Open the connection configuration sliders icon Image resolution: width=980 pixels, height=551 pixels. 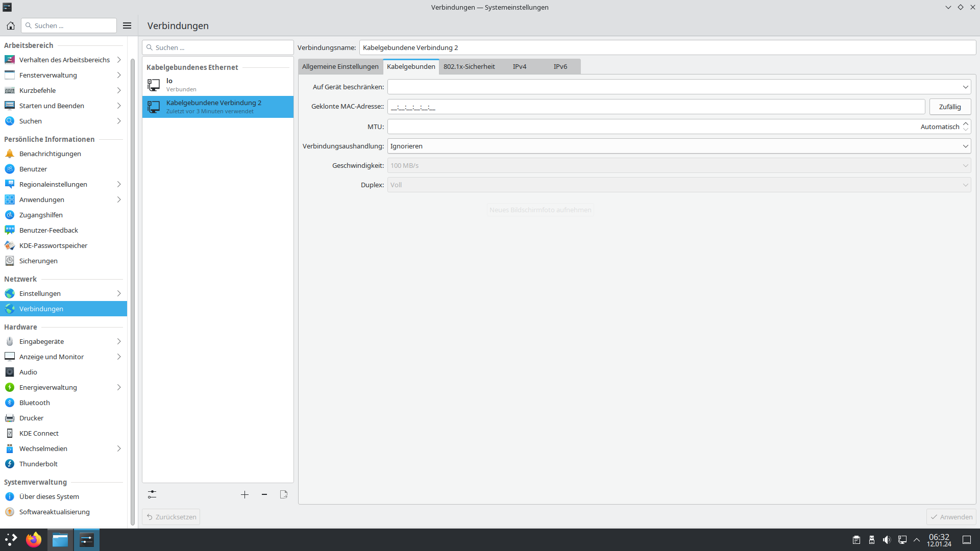(152, 494)
